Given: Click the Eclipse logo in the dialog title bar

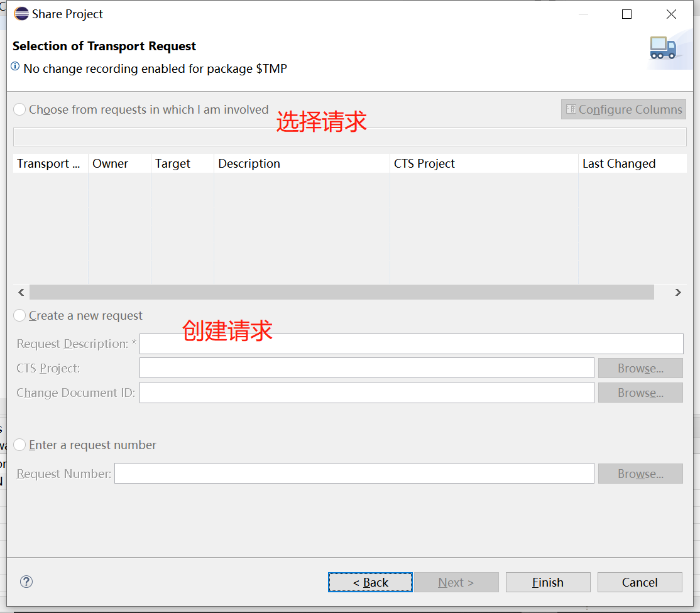Looking at the screenshot, I should tap(21, 13).
